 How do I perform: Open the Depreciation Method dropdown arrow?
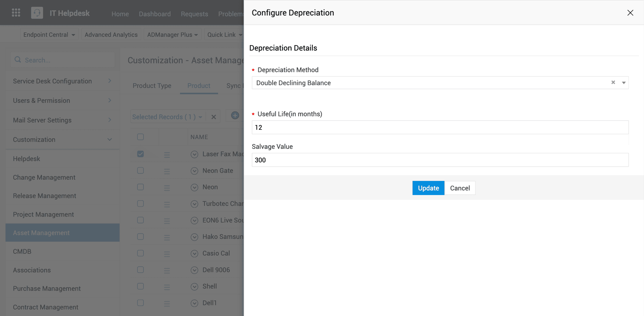point(624,83)
